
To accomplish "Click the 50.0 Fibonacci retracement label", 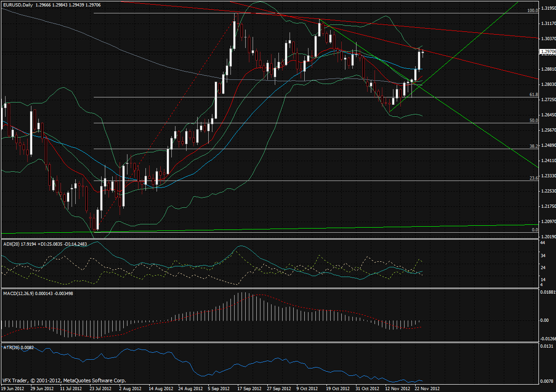I will click(533, 120).
